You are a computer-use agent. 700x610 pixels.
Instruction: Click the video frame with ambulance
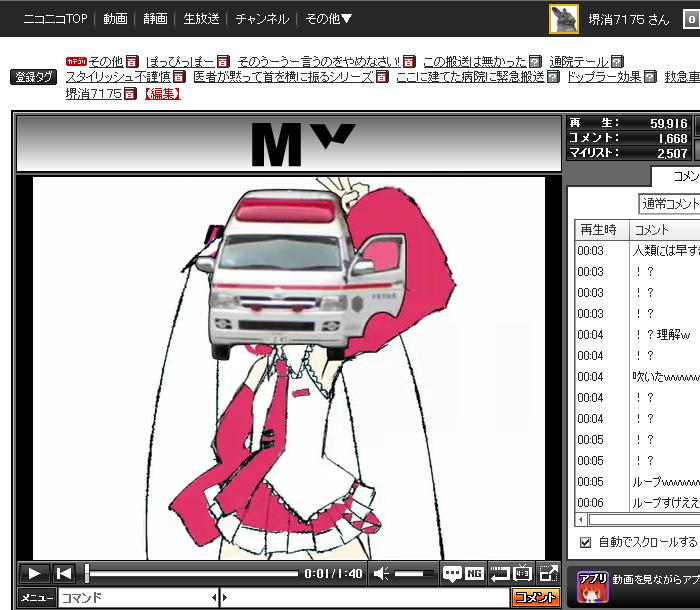289,368
